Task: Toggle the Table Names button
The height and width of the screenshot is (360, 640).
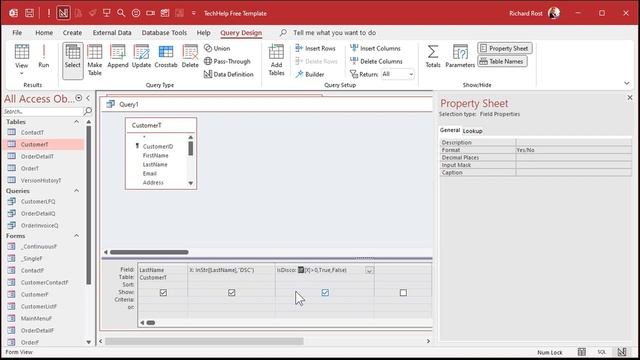Action: tap(502, 61)
